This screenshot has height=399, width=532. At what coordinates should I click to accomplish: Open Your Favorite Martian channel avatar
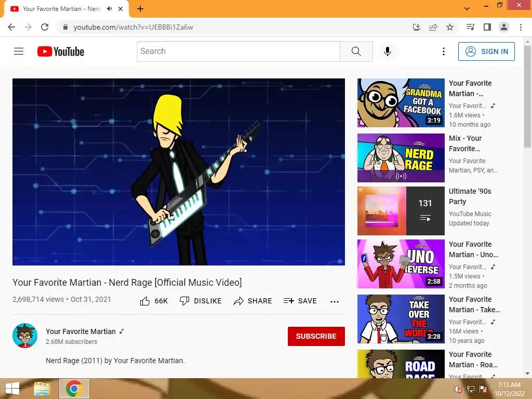click(25, 336)
